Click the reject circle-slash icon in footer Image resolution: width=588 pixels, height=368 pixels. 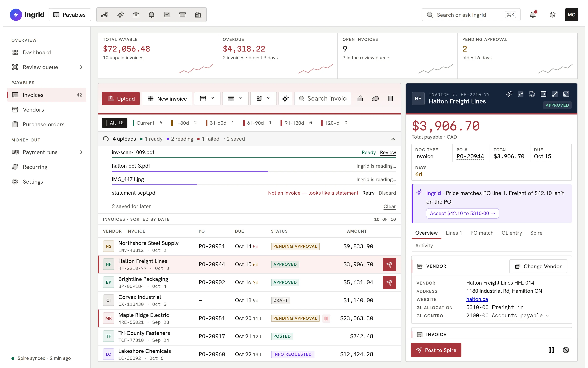pyautogui.click(x=566, y=350)
